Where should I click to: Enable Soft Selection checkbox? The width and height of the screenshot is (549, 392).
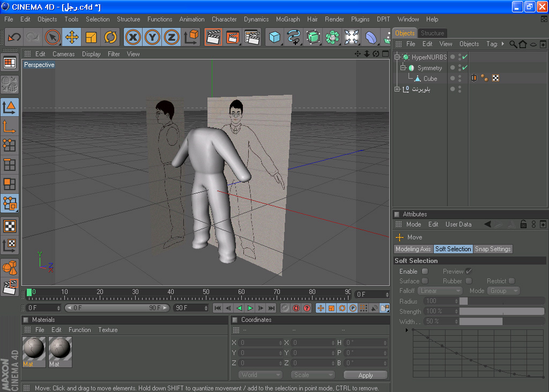tap(425, 272)
